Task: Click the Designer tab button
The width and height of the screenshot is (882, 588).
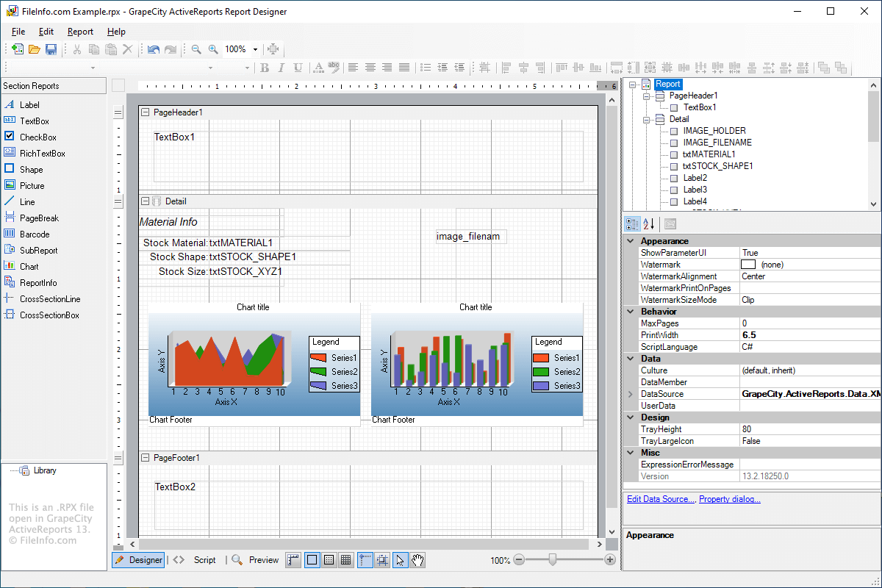Action: 138,560
